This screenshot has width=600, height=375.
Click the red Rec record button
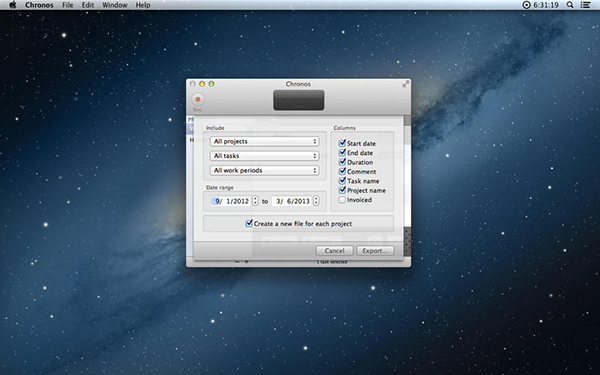click(x=198, y=99)
